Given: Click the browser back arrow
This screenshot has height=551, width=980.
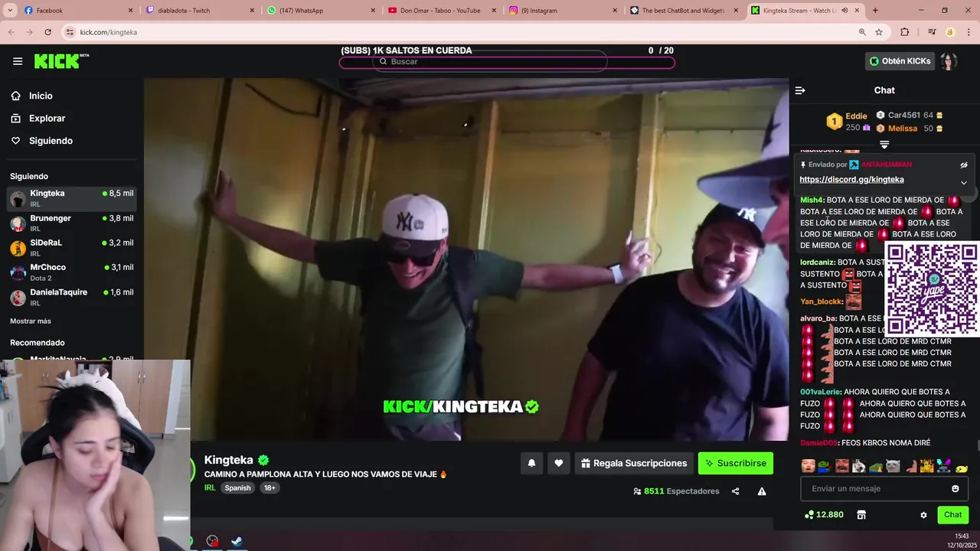Looking at the screenshot, I should [11, 32].
